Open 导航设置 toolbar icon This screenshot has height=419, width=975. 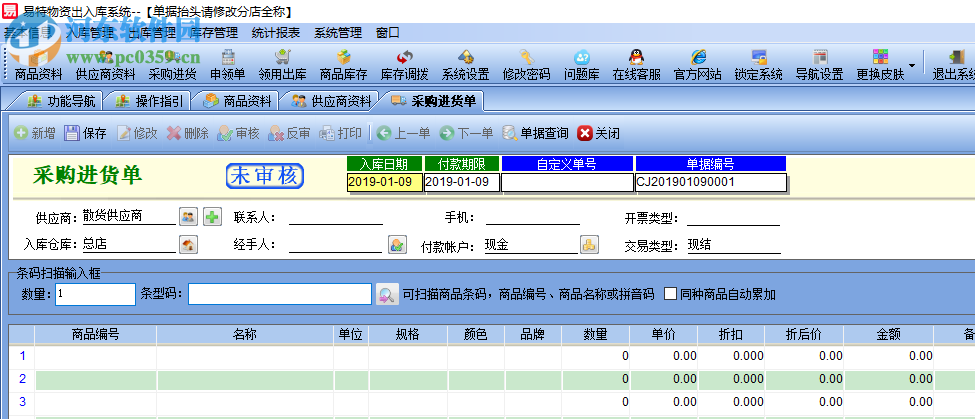tap(819, 65)
